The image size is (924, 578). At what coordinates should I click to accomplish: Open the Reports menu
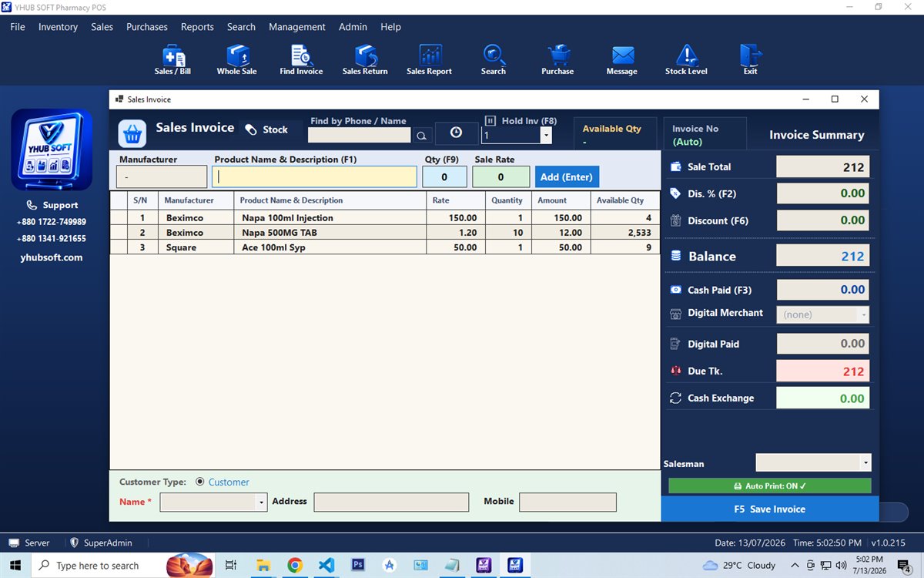click(x=197, y=27)
